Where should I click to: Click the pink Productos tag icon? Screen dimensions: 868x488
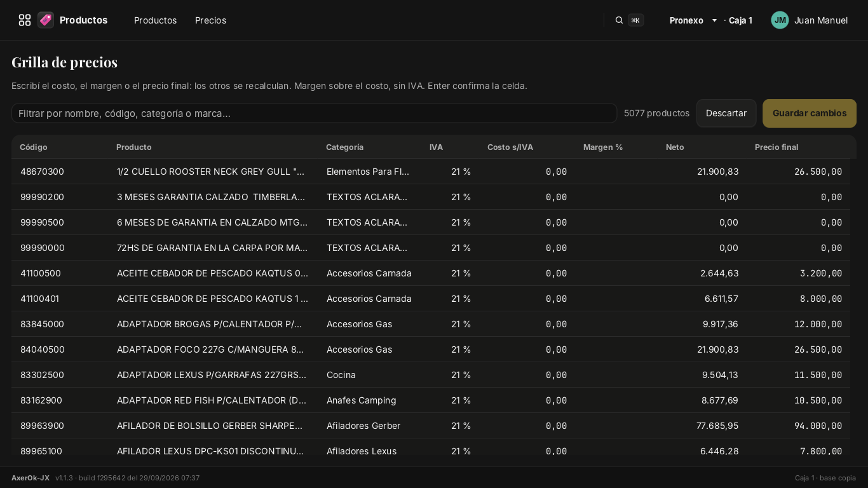[46, 20]
